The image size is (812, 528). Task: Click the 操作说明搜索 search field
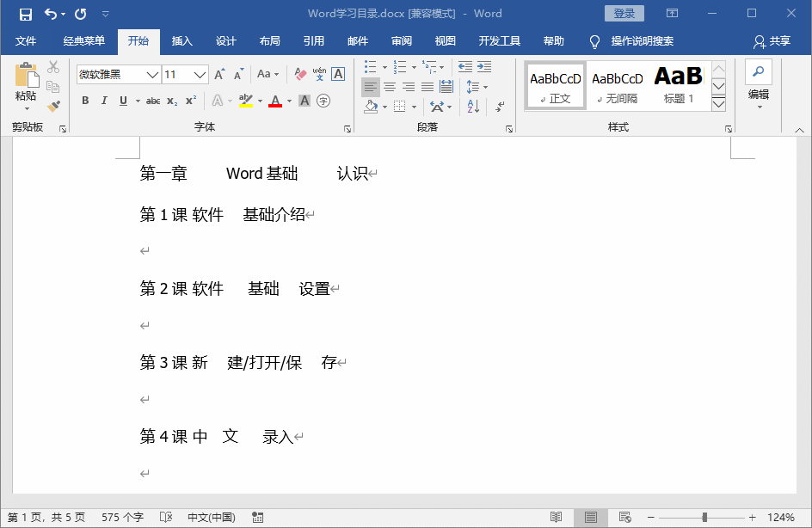[x=643, y=41]
